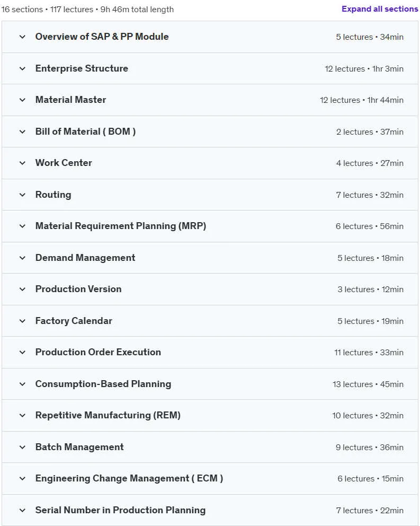The image size is (420, 526).
Task: Open the Consumption-Based Planning section
Action: click(103, 384)
